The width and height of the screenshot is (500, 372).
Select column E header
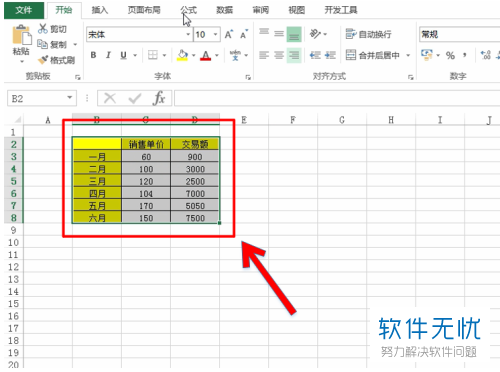pyautogui.click(x=244, y=120)
